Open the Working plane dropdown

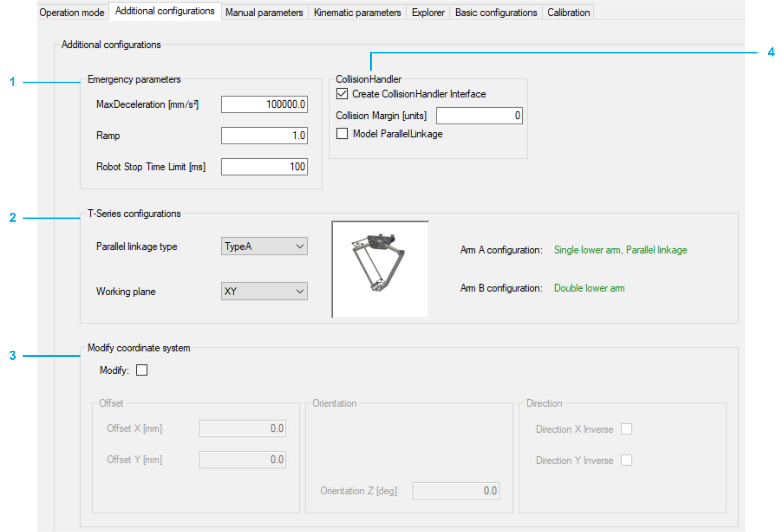tap(264, 291)
